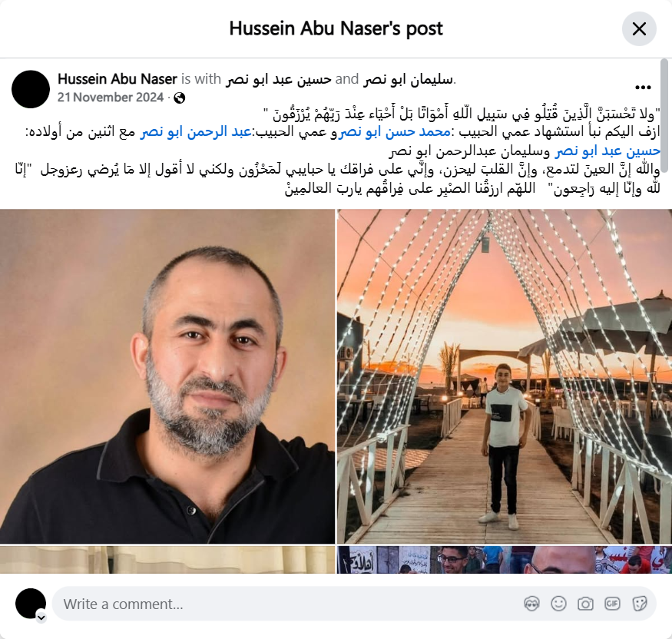This screenshot has width=672, height=639.
Task: View the portrait photo of bearded man
Action: point(167,376)
